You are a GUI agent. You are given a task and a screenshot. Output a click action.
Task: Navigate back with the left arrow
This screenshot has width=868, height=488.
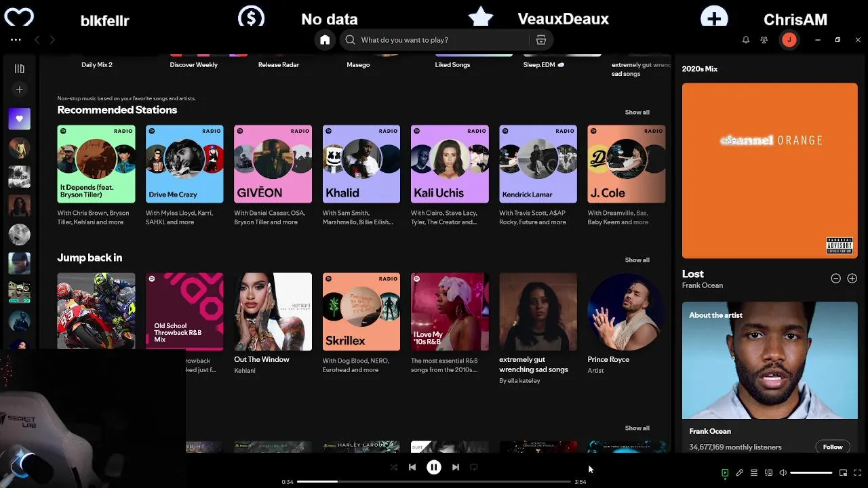37,40
